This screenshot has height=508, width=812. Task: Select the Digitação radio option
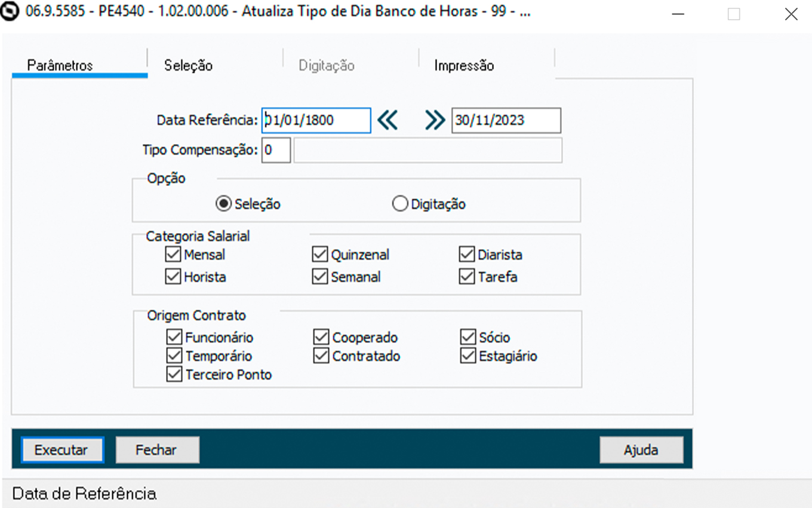point(399,204)
